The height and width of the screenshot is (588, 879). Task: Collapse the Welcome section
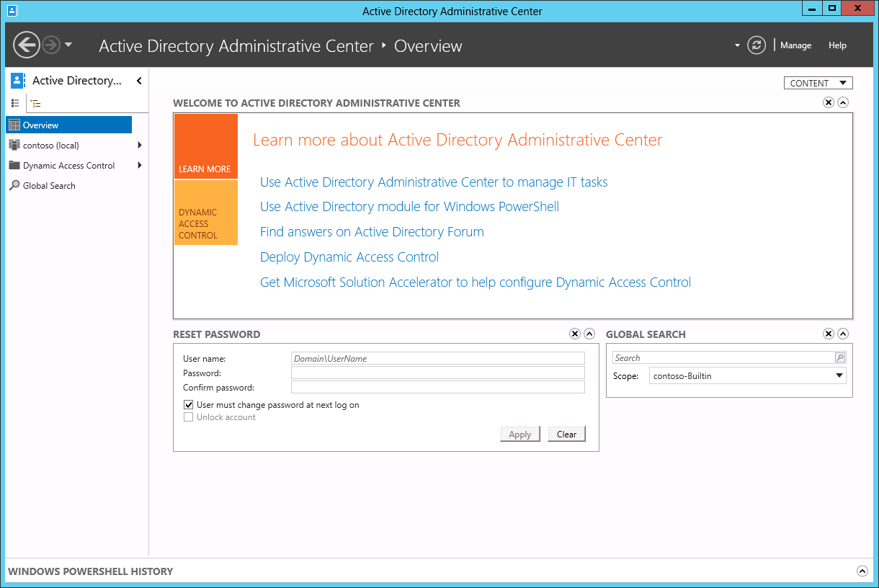coord(844,103)
